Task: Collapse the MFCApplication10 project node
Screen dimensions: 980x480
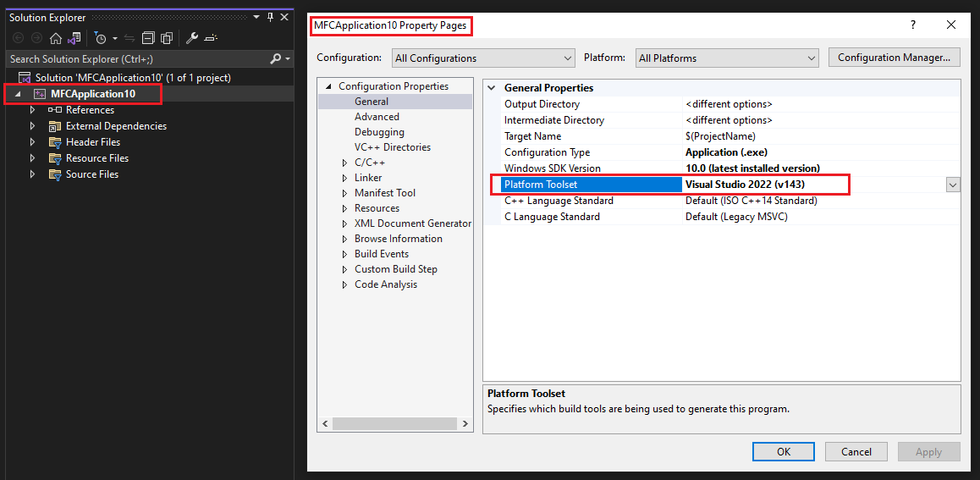Action: tap(18, 94)
